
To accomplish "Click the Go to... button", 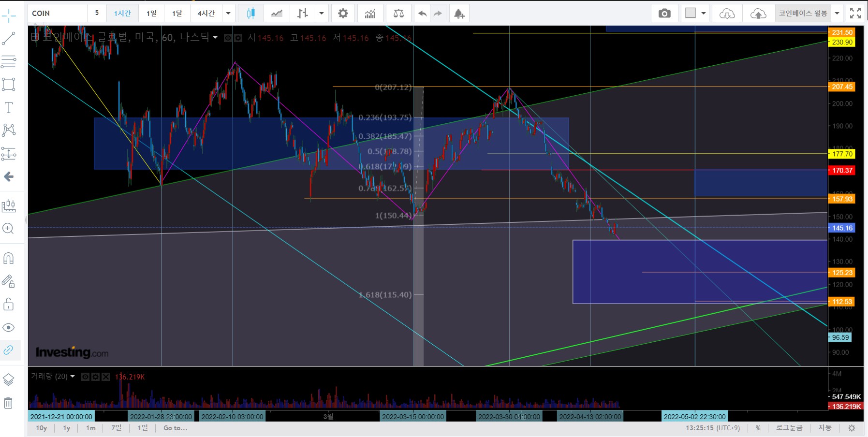I will point(175,428).
